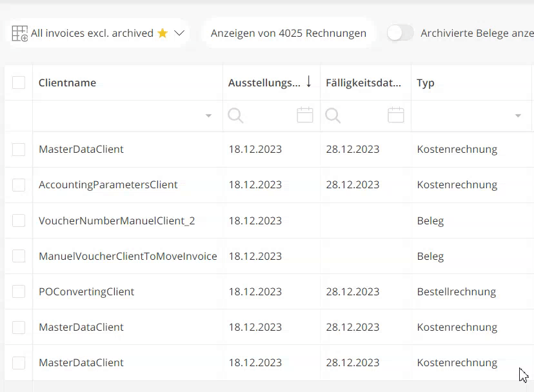Sort by the Clientname column header

(x=68, y=83)
